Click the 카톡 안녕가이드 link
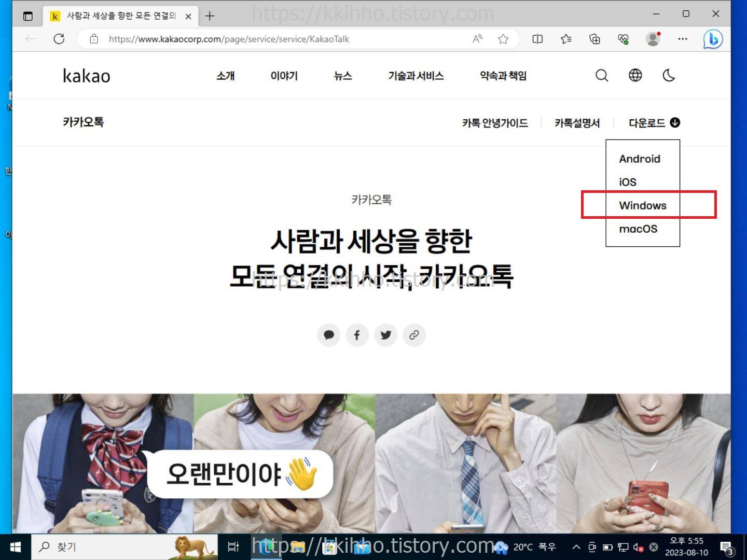The width and height of the screenshot is (747, 560). click(x=495, y=123)
